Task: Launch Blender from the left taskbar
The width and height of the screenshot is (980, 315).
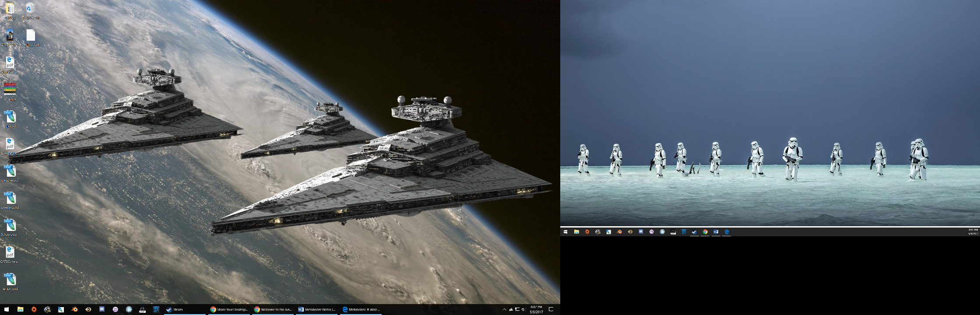Action: [74, 309]
